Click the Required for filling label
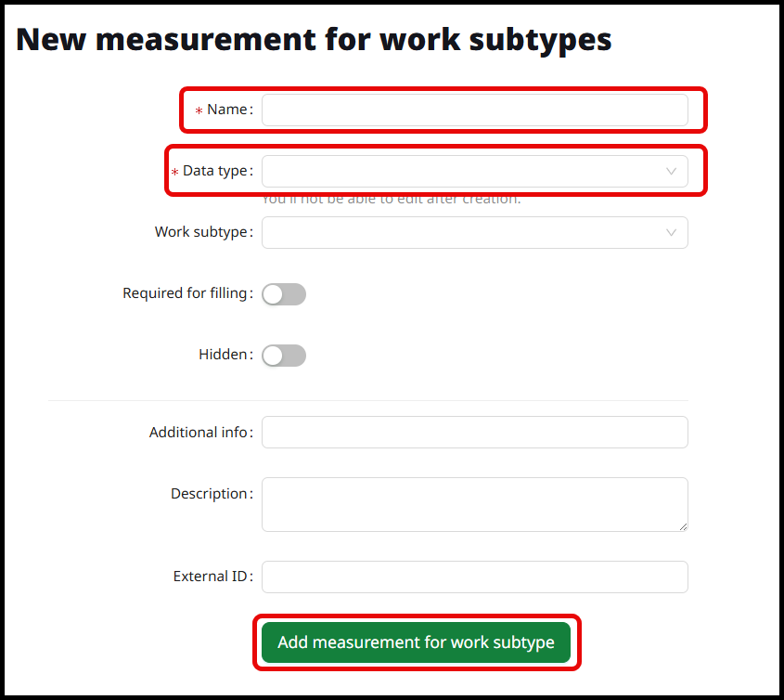Viewport: 784px width, 700px height. point(185,293)
